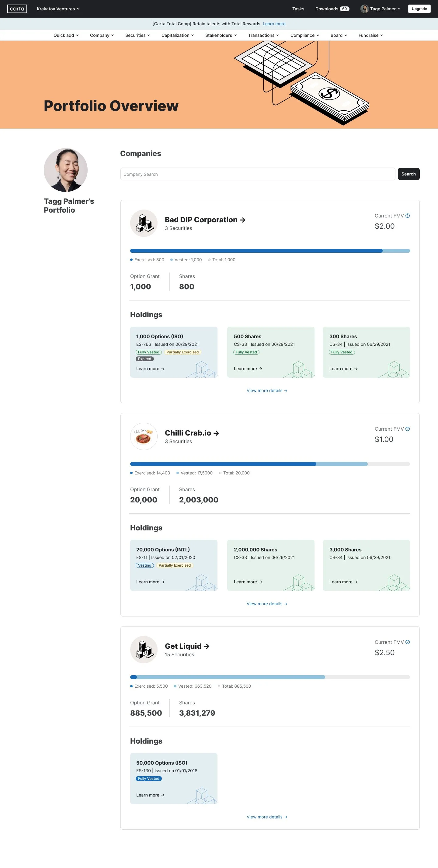Open Learn more on 2,000,000 Shares card
The image size is (438, 868).
click(x=248, y=582)
